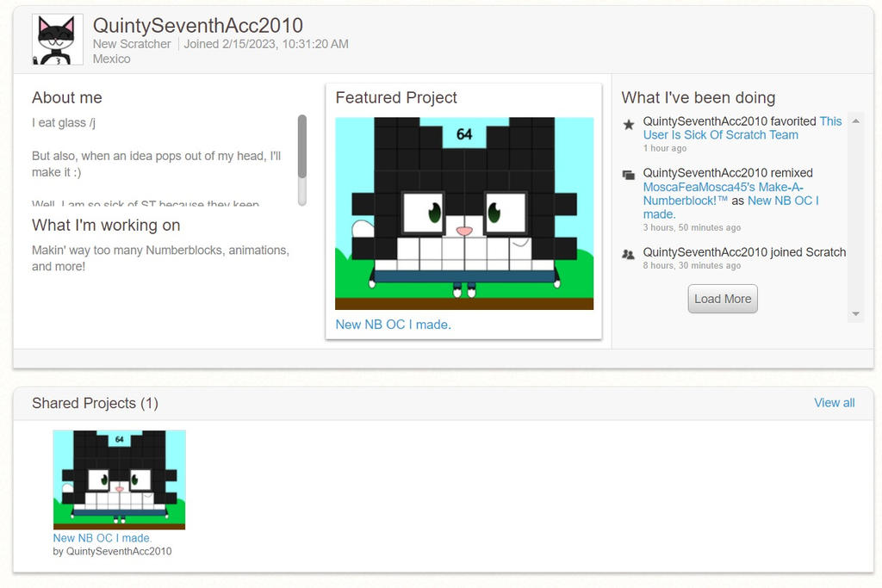Click the people icon beside joined Scratch entry
Viewport: 882px width, 588px height.
(x=629, y=252)
